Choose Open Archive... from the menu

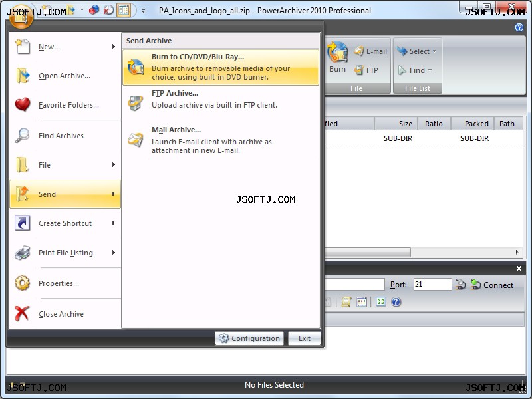65,76
